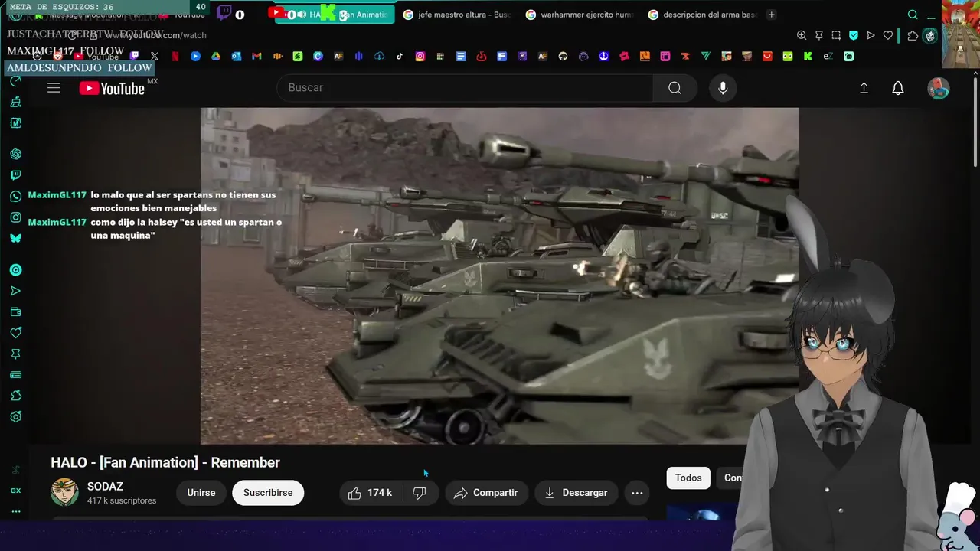Open the SODAZ channel name link
Viewport: 980px width, 551px height.
105,486
